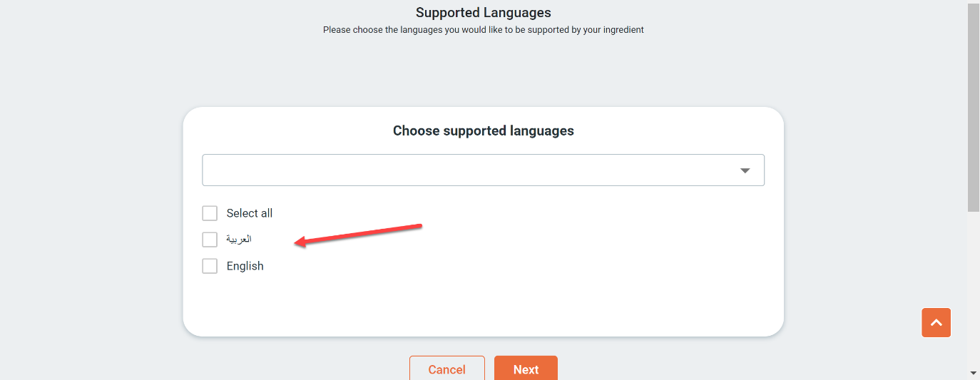Click inside the supported languages combo box
This screenshot has width=980, height=380.
(x=483, y=170)
